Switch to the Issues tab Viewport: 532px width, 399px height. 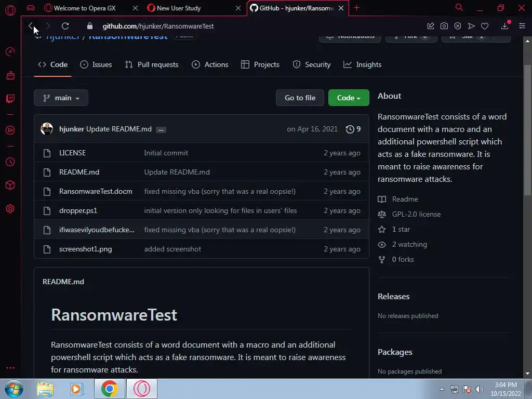click(x=96, y=64)
